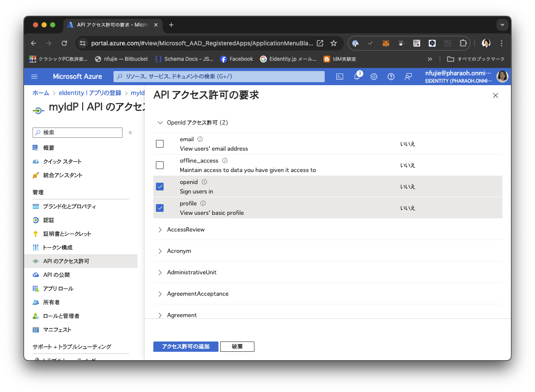
Task: Check the email permission checkbox
Action: [x=160, y=144]
